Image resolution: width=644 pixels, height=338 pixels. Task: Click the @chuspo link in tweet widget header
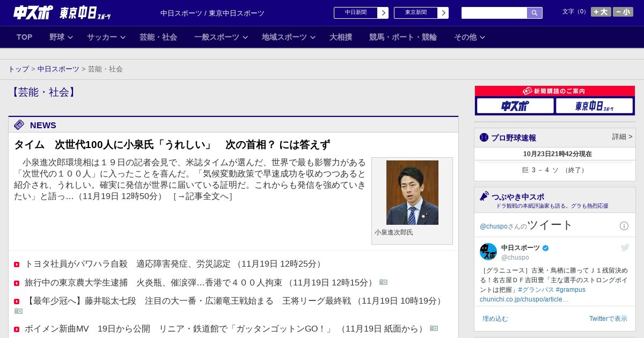click(x=494, y=226)
